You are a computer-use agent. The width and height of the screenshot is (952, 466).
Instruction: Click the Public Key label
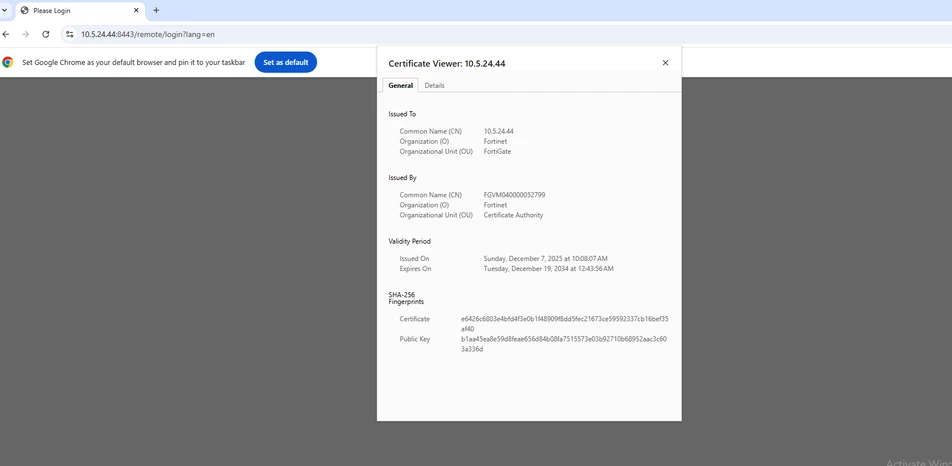(415, 339)
